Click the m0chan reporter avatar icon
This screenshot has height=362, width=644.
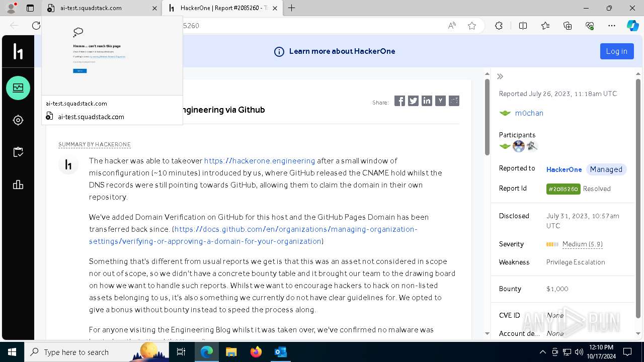tap(505, 113)
